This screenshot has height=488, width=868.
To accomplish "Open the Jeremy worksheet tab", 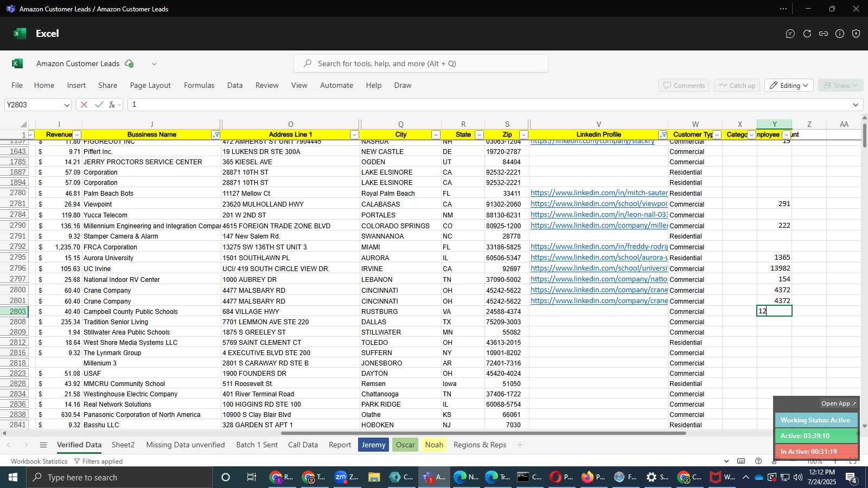I will [373, 445].
